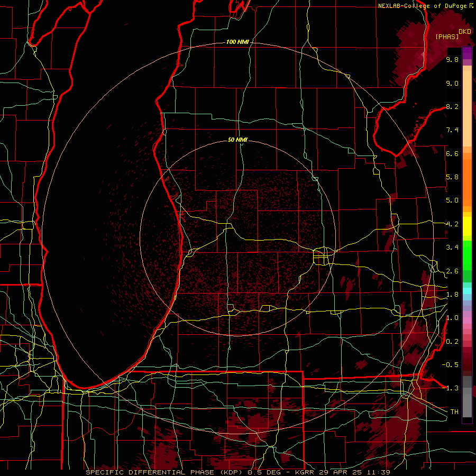The width and height of the screenshot is (476, 476).
Task: Select the 9.8 value on the scale
Action: [452, 60]
